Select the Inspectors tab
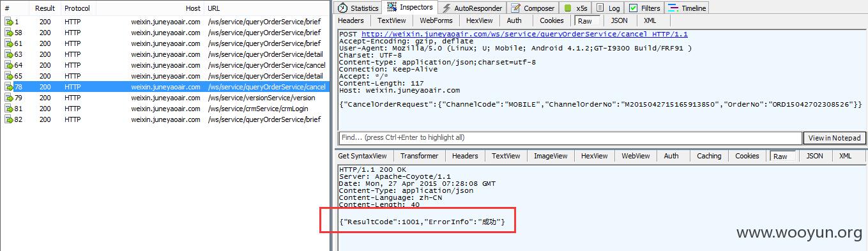This screenshot has width=868, height=251. point(409,8)
